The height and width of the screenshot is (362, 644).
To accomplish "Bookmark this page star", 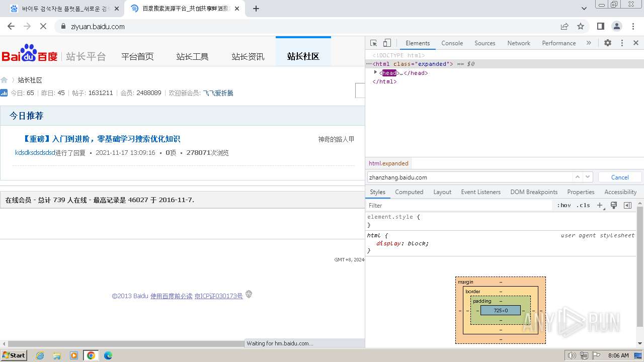I will tap(581, 26).
